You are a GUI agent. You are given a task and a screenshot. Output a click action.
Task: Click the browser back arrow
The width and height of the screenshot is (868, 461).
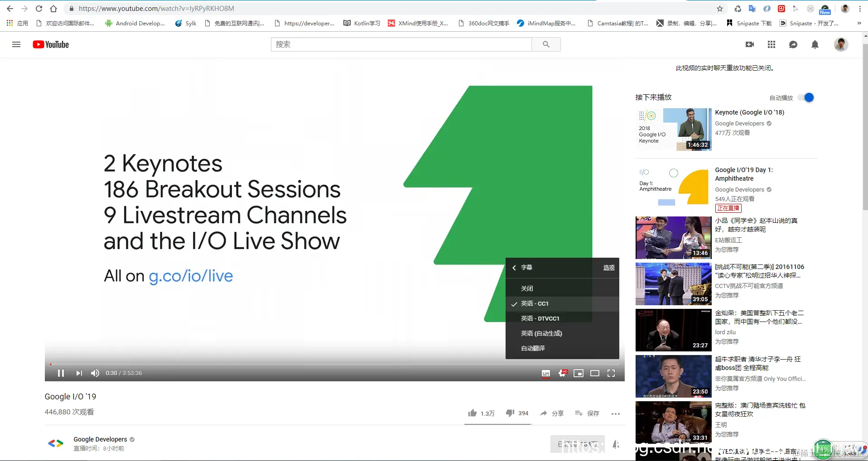tap(10, 9)
